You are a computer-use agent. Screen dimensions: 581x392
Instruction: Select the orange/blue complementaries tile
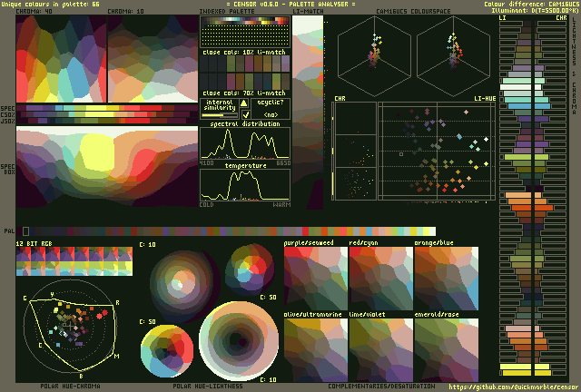446,276
